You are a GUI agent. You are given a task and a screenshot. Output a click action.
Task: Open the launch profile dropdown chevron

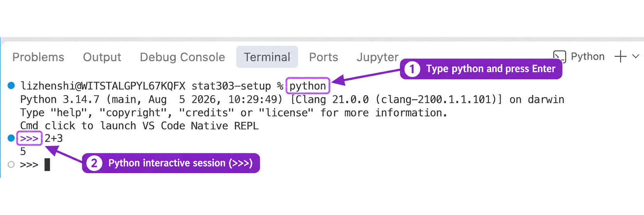pyautogui.click(x=636, y=56)
